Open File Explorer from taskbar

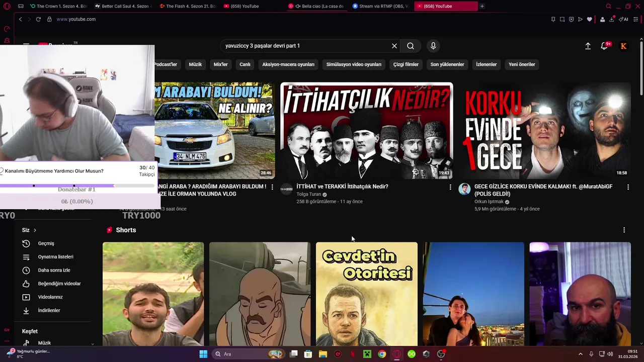coord(323,354)
